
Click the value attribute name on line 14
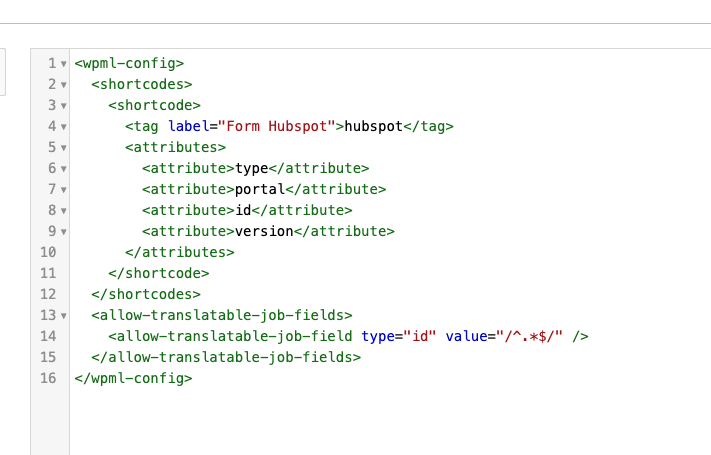point(466,336)
